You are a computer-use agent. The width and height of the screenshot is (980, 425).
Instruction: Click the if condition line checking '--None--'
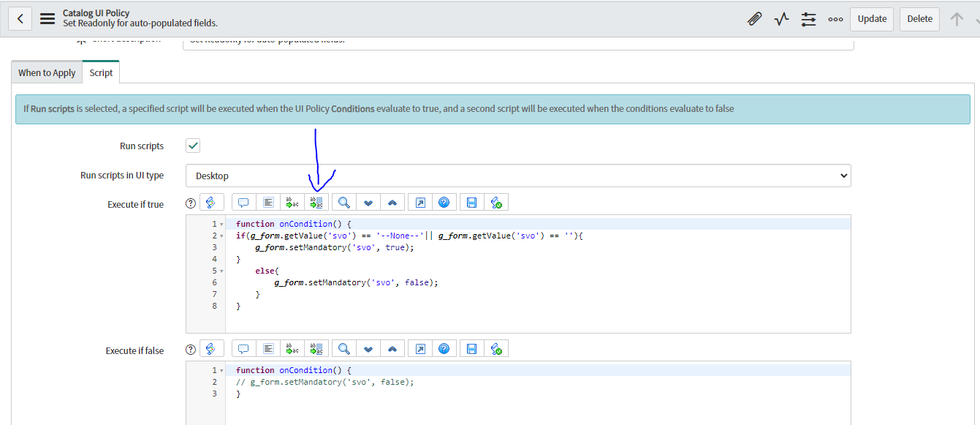point(409,236)
